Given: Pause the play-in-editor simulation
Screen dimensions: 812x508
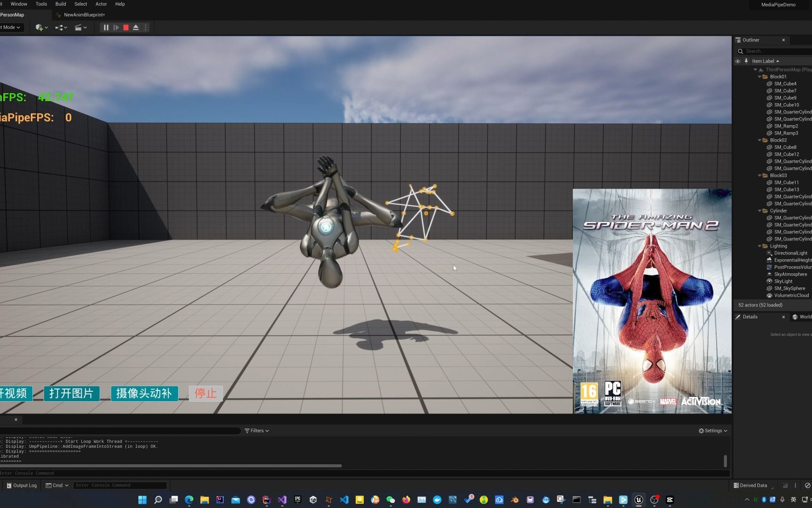Looking at the screenshot, I should [x=106, y=28].
